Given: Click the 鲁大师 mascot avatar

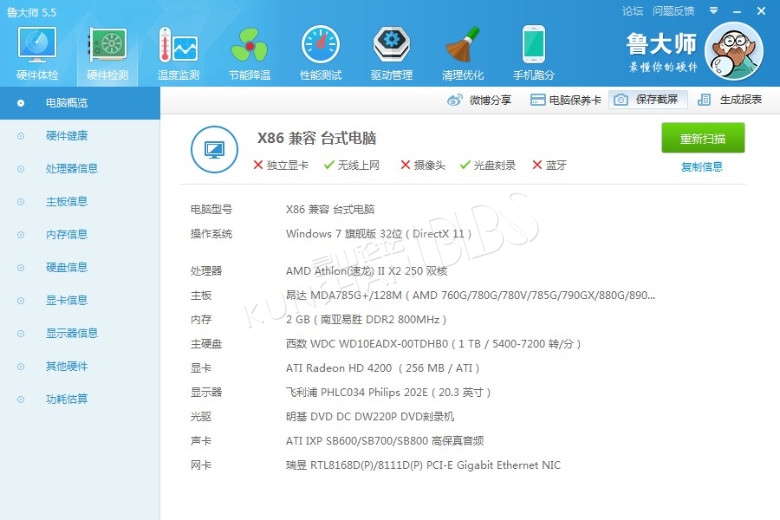Looking at the screenshot, I should click(734, 51).
